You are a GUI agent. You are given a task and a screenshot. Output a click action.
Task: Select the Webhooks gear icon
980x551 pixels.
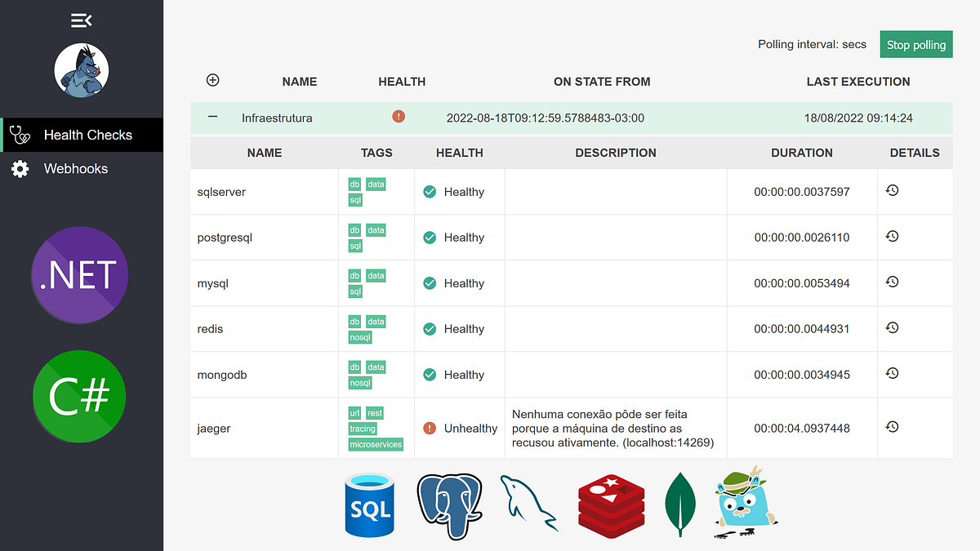pos(19,168)
